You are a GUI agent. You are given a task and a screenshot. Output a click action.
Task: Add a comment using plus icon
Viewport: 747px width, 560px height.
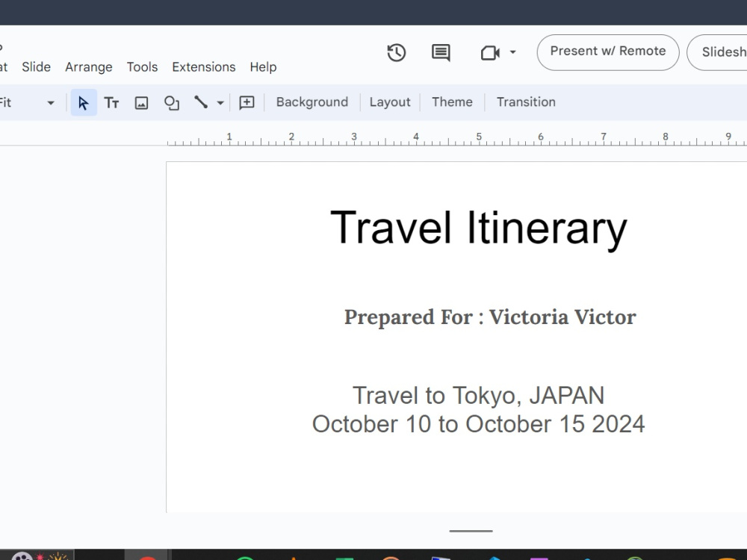pos(247,102)
